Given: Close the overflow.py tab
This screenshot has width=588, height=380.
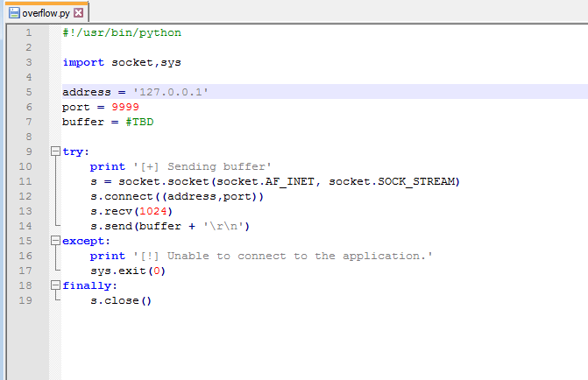Looking at the screenshot, I should pos(79,13).
